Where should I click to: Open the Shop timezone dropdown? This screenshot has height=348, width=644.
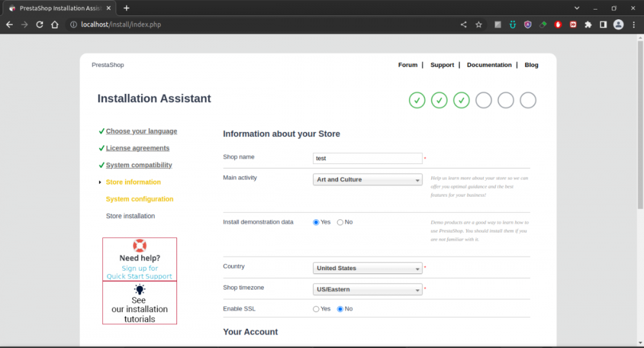tap(367, 289)
